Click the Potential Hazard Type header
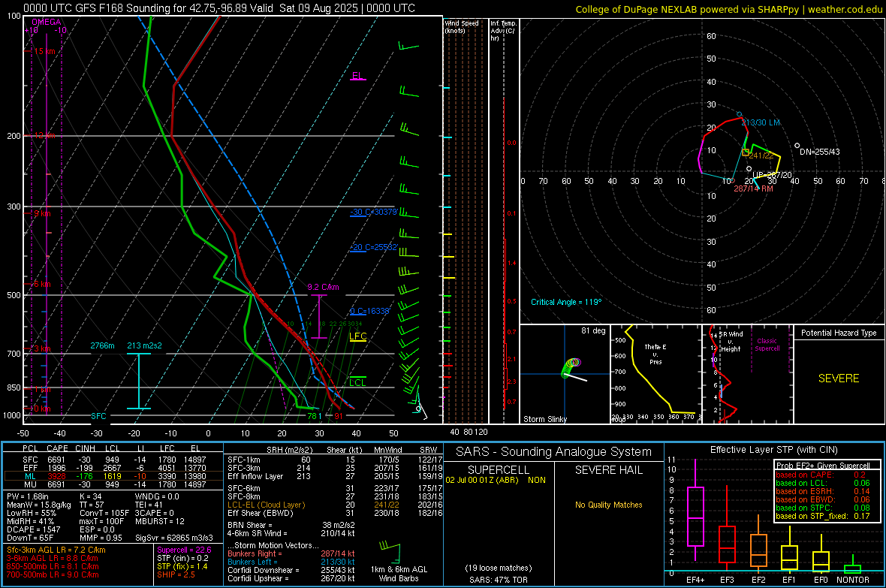 (839, 333)
